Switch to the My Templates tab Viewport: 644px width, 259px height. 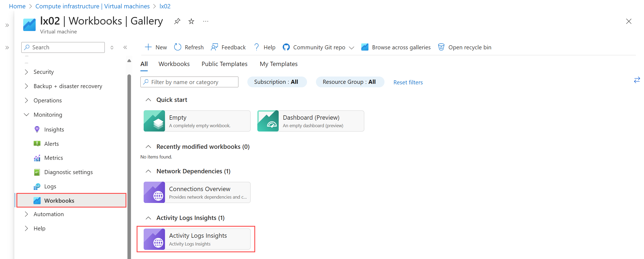coord(278,64)
